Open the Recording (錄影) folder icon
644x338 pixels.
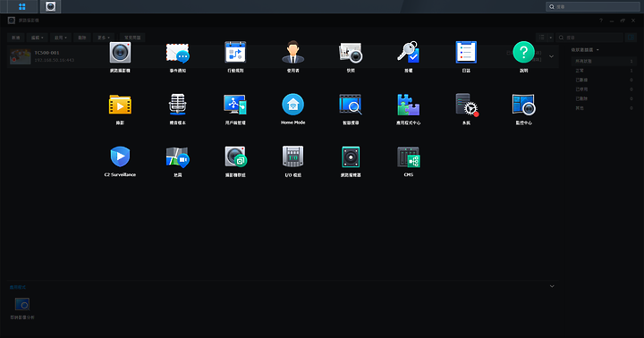[120, 105]
